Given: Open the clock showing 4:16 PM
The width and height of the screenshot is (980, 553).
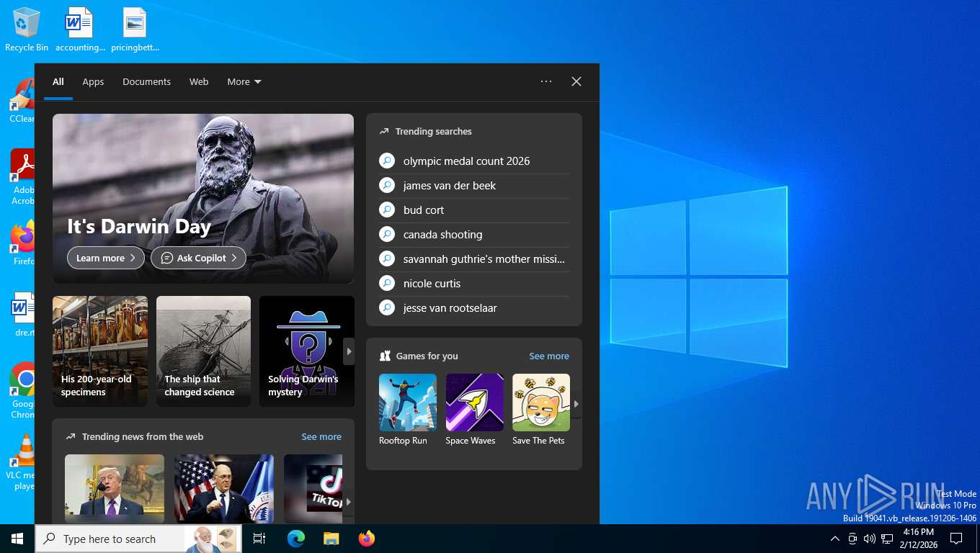Looking at the screenshot, I should (x=919, y=539).
